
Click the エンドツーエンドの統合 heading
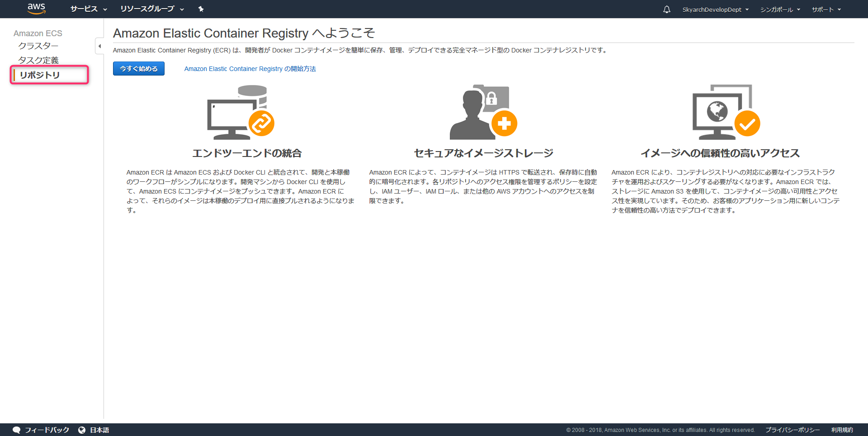247,153
